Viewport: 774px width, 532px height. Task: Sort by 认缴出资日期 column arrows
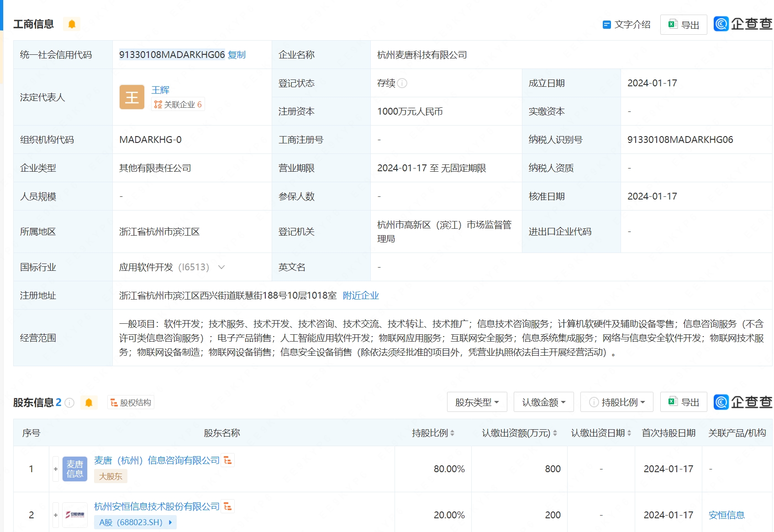[629, 433]
